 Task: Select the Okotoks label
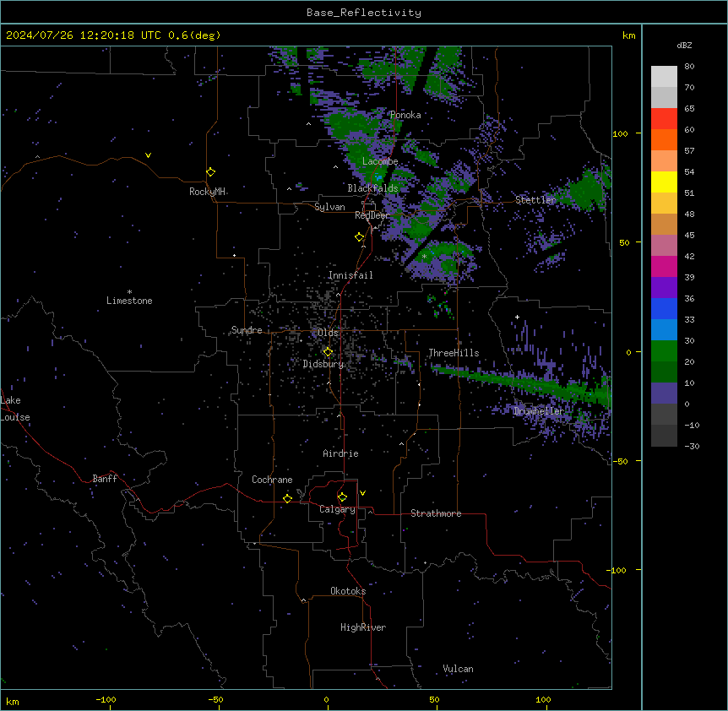coord(348,591)
